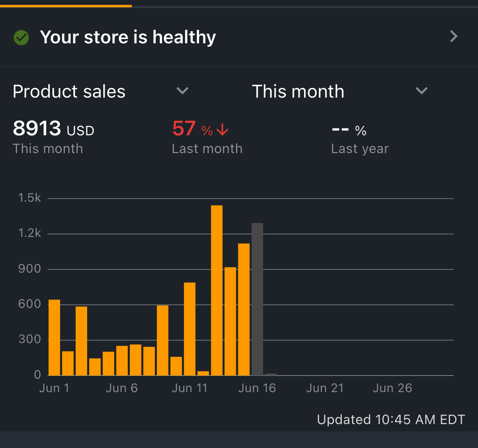The image size is (478, 448).
Task: Click the Jun 11 axis label
Action: pos(190,388)
